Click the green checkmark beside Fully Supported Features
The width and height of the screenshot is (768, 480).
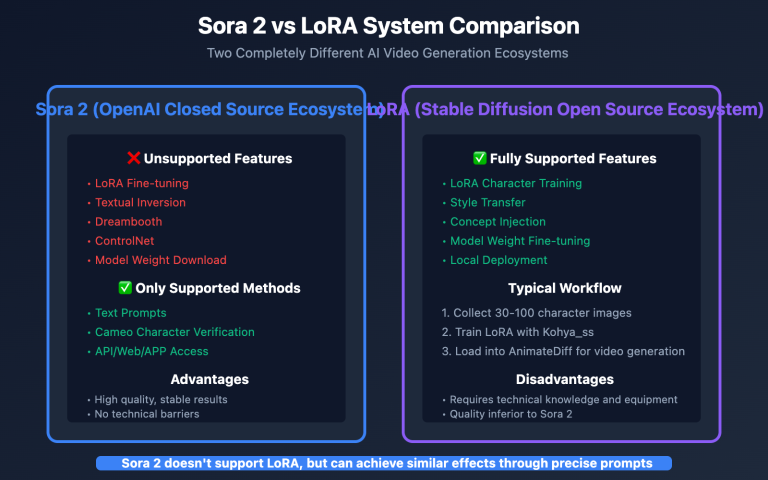click(479, 158)
